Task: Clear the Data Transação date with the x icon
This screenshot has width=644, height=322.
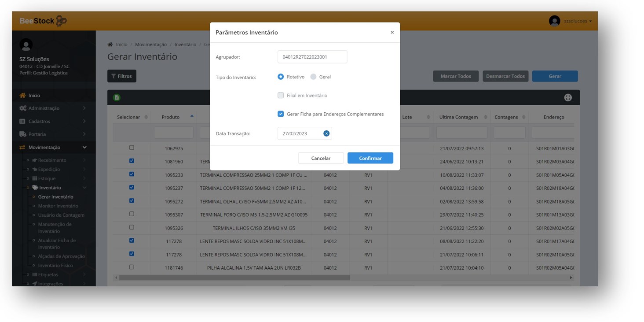Action: tap(326, 133)
